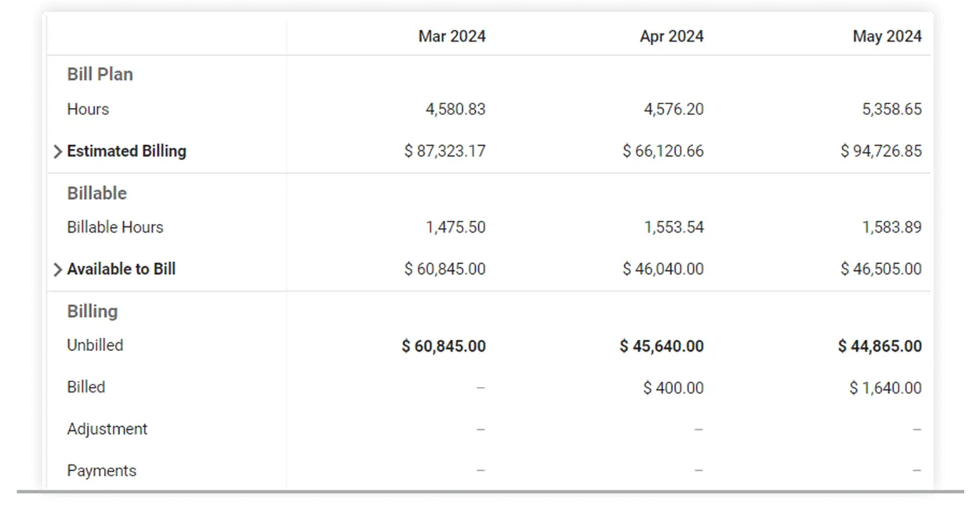The height and width of the screenshot is (524, 980).
Task: Click the Billed row label
Action: click(85, 387)
